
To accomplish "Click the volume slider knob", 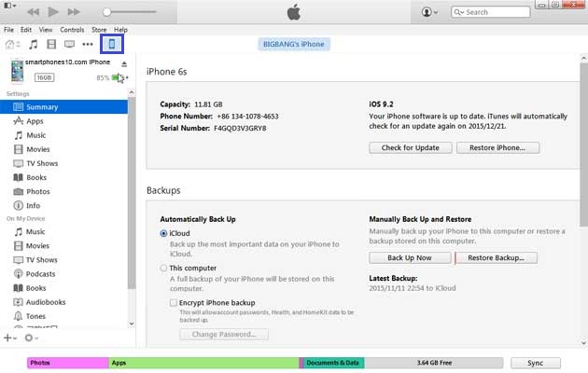I will 107,12.
